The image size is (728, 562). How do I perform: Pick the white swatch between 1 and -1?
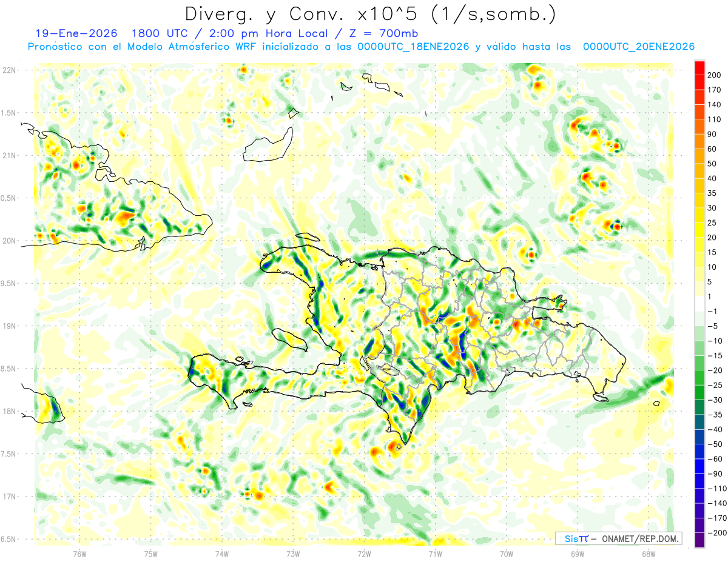coord(699,304)
